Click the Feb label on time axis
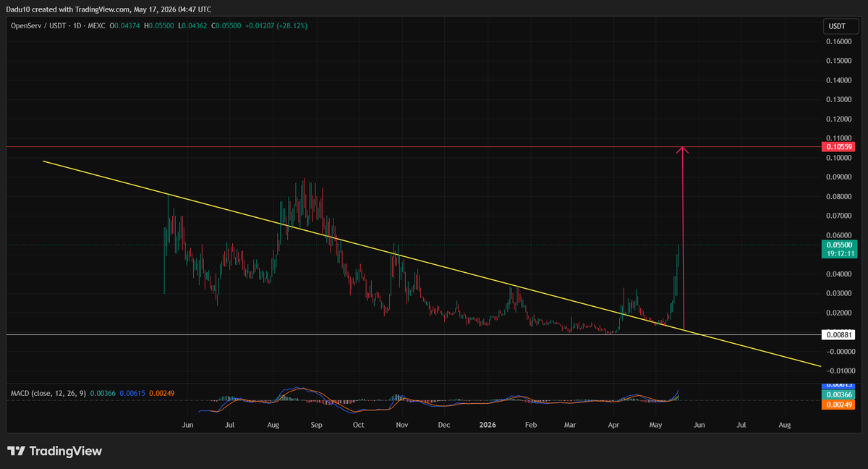This screenshot has height=469, width=868. 530,426
